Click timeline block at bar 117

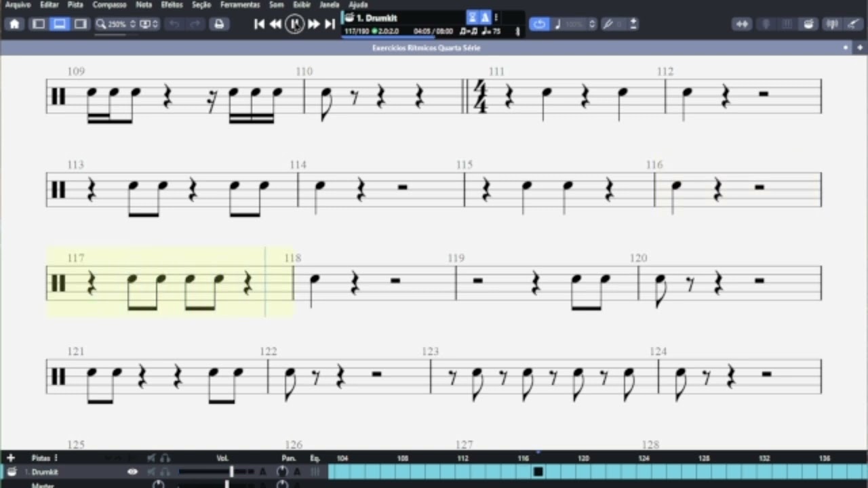tap(538, 472)
